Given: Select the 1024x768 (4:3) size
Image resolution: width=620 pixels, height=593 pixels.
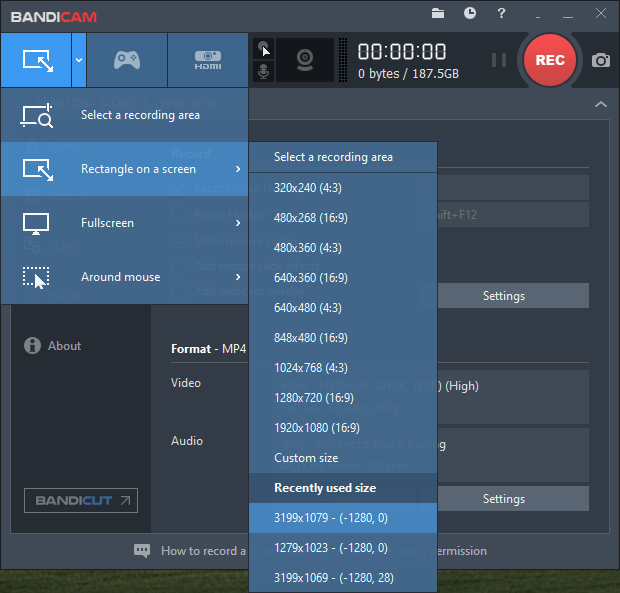Looking at the screenshot, I should tap(343, 368).
